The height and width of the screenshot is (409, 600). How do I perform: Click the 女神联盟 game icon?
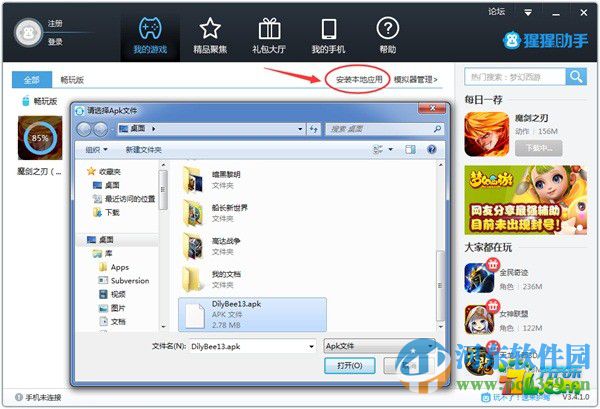tap(479, 319)
